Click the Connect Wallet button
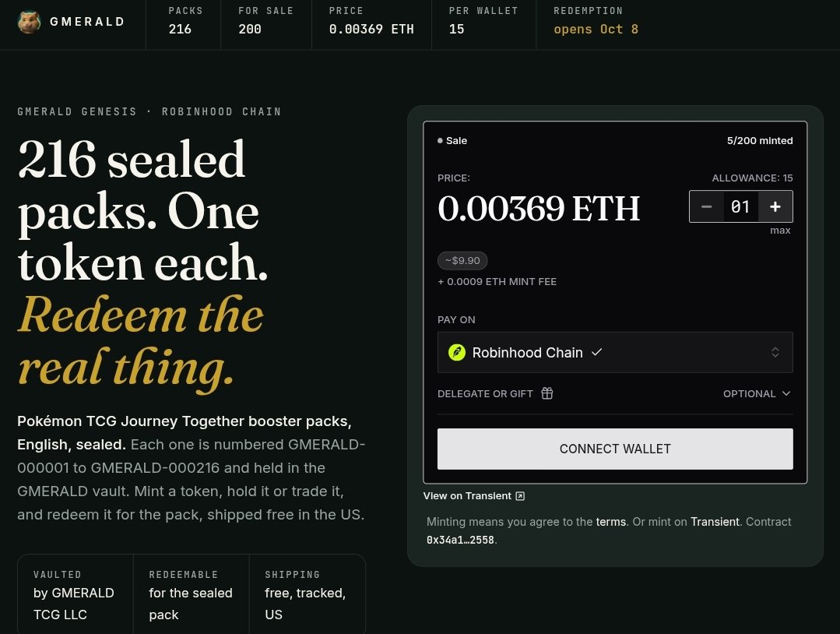 point(615,449)
